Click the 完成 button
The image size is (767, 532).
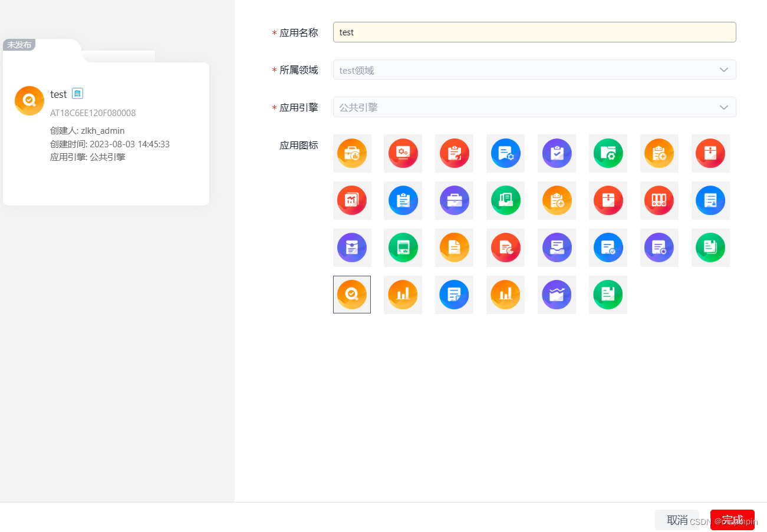732,520
